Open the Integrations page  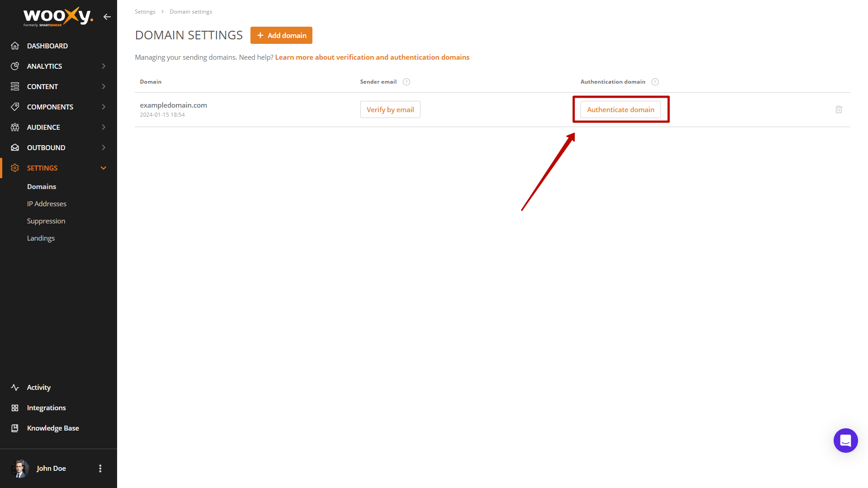[x=46, y=407]
